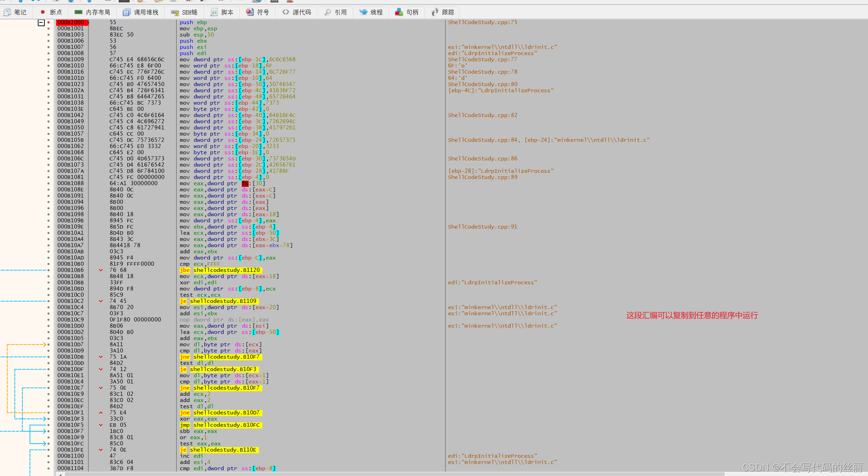This screenshot has width=868, height=476.
Task: Set breakpoint dot at row 000B10C2
Action: pos(48,301)
